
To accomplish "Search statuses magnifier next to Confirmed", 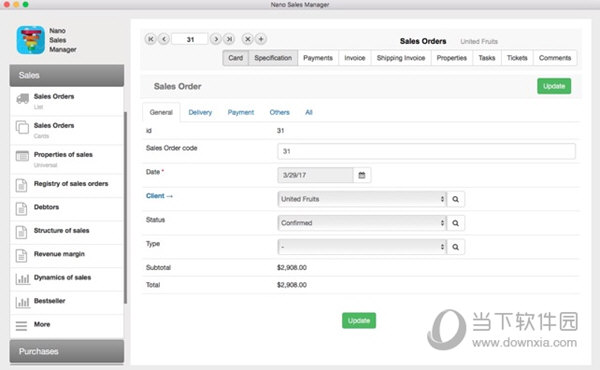I will [x=455, y=223].
